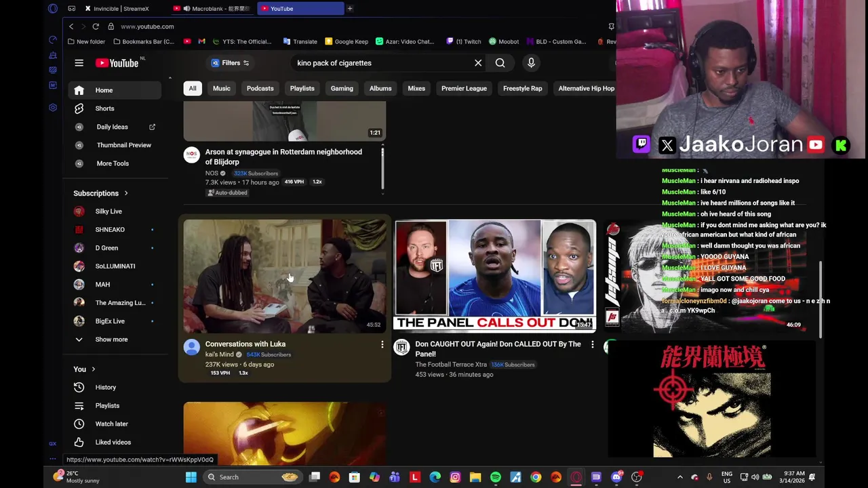Select the Gaming filter chip

tap(342, 88)
